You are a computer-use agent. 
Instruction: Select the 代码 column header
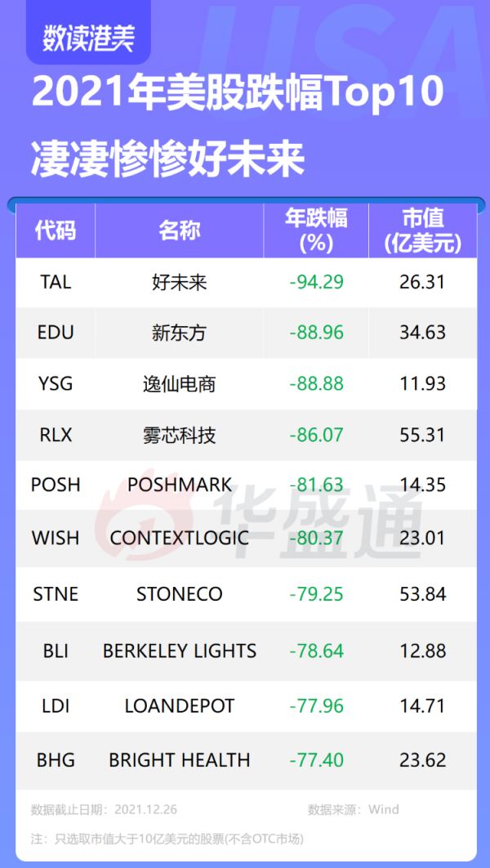tap(56, 230)
